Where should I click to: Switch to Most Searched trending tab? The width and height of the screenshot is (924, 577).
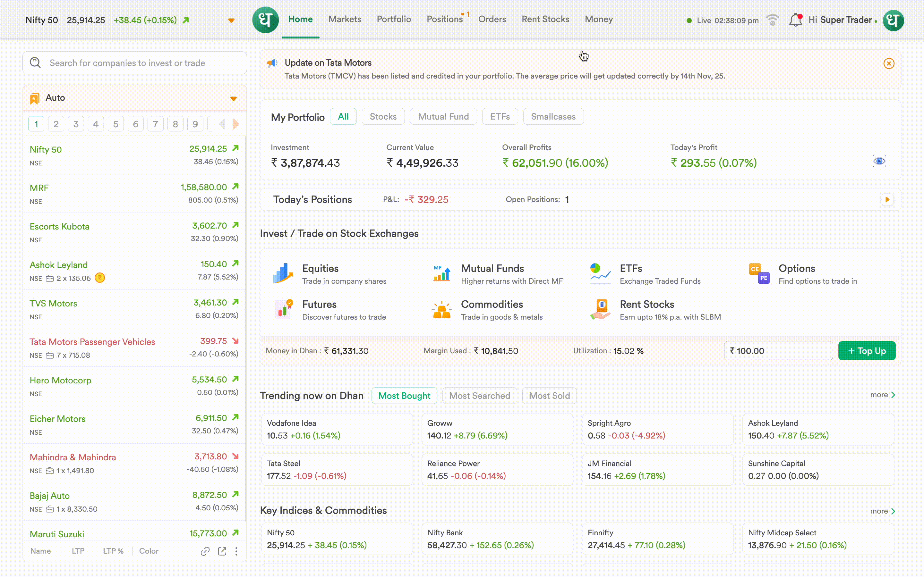pyautogui.click(x=479, y=396)
